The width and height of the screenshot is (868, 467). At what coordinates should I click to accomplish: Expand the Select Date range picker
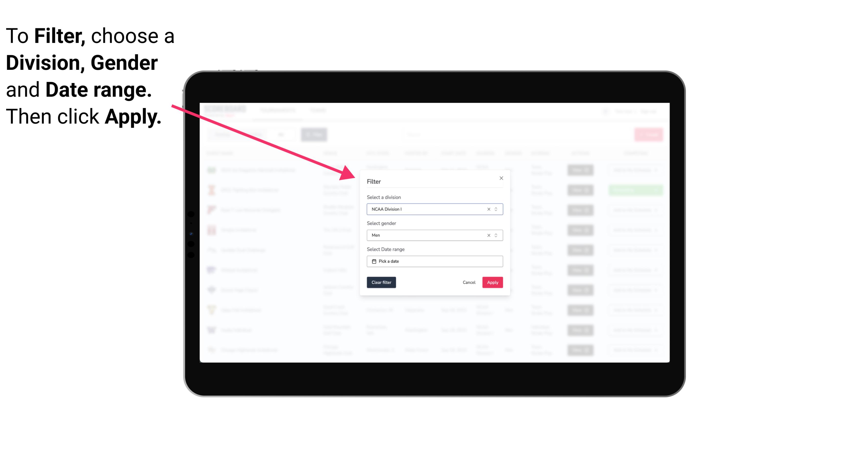pyautogui.click(x=434, y=261)
